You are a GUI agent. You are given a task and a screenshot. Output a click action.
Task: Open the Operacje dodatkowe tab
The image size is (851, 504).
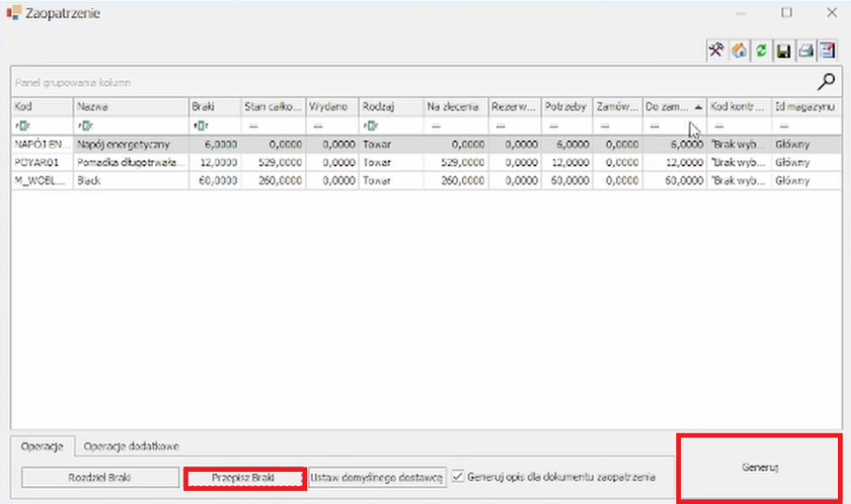click(132, 446)
